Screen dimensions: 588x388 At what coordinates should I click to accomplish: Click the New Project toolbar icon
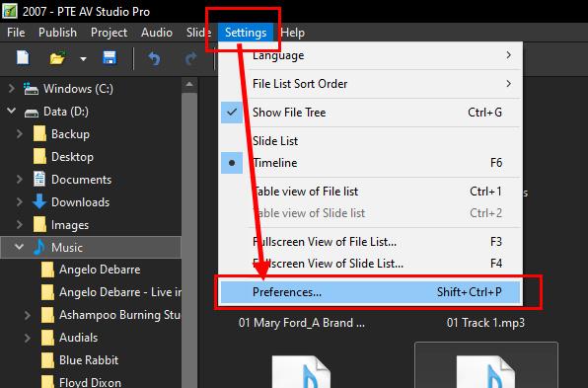[x=23, y=58]
